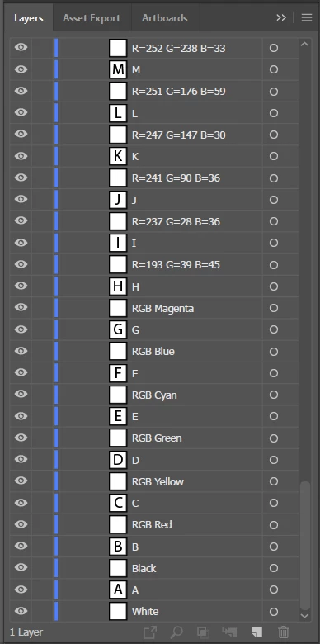
Task: Click the Create New Sublayer icon
Action: pyautogui.click(x=229, y=632)
